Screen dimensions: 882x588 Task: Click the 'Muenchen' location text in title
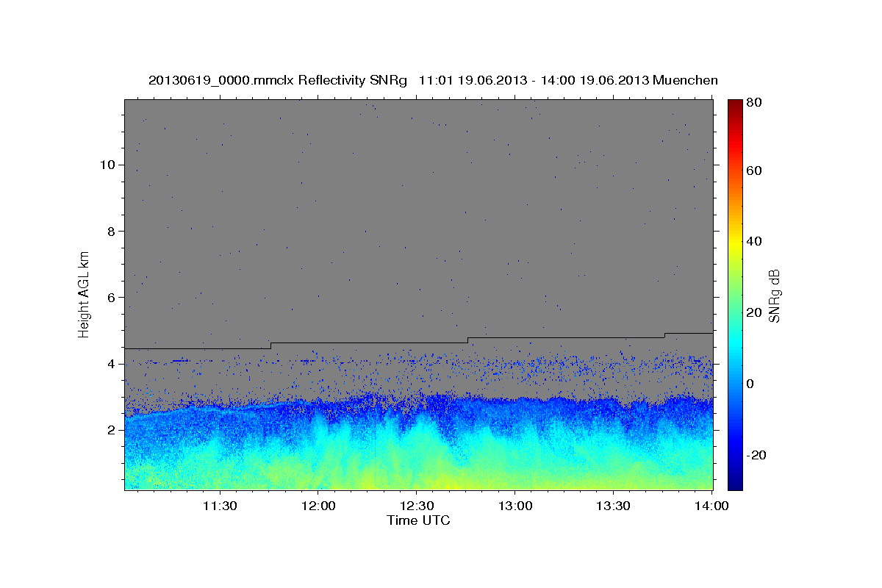click(x=684, y=80)
